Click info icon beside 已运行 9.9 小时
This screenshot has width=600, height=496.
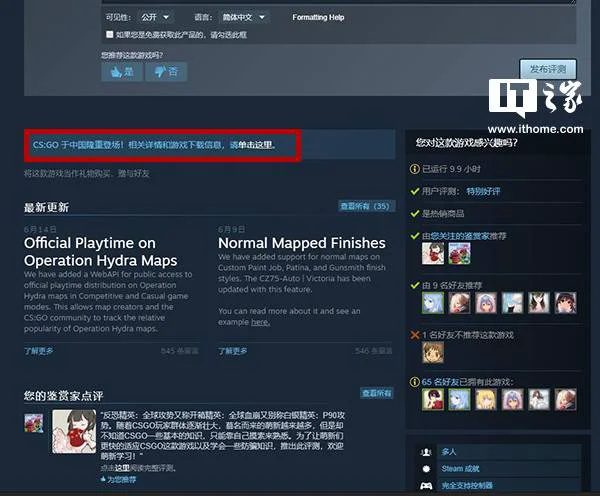pos(414,169)
